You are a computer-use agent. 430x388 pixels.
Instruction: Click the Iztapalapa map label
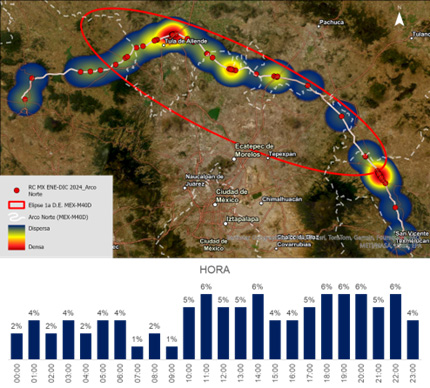(243, 219)
